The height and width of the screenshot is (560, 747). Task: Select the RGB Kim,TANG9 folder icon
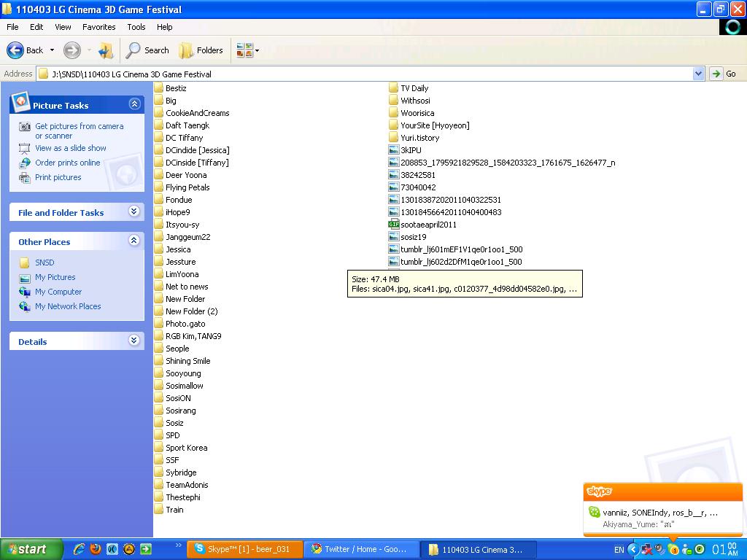click(x=158, y=335)
